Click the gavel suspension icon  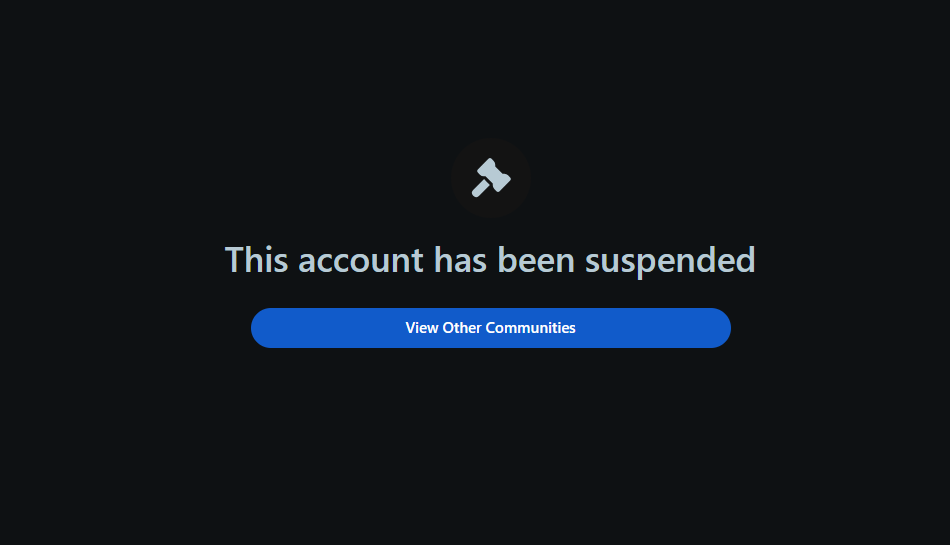[491, 177]
